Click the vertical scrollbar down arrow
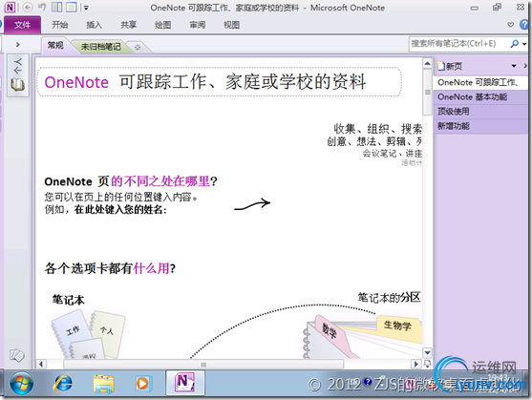 (428, 352)
